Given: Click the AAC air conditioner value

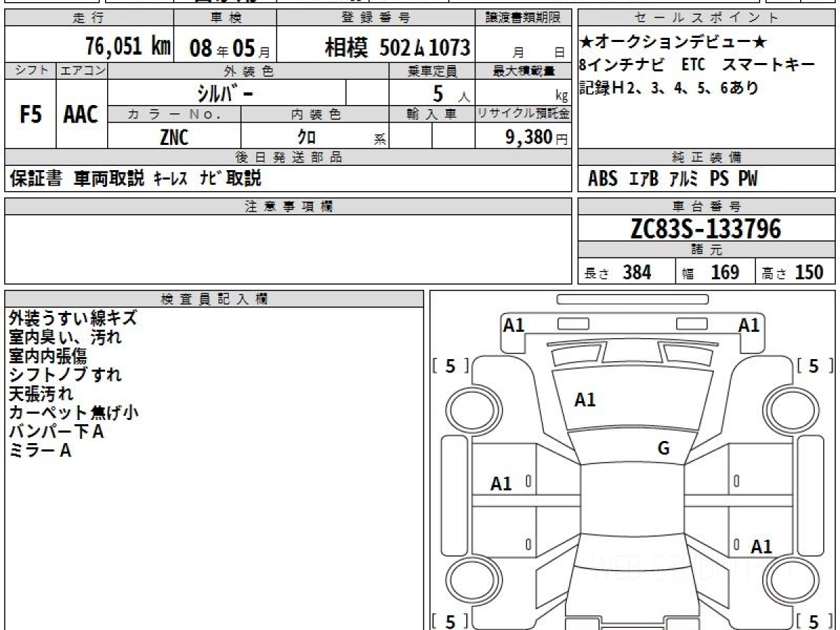Looking at the screenshot, I should click(81, 115).
